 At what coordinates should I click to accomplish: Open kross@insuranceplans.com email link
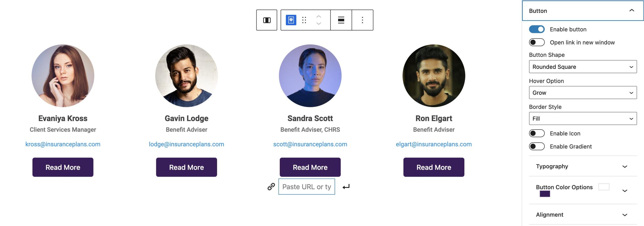click(63, 144)
